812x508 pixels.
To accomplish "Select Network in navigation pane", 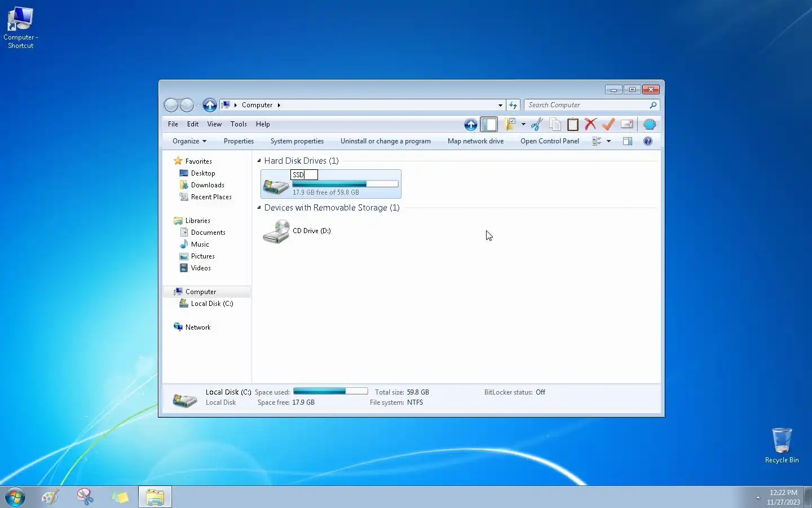I will coord(198,327).
